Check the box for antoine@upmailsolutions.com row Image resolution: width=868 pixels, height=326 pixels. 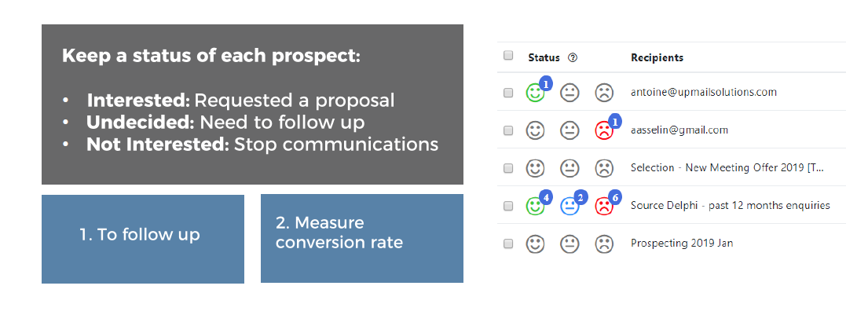pyautogui.click(x=508, y=93)
